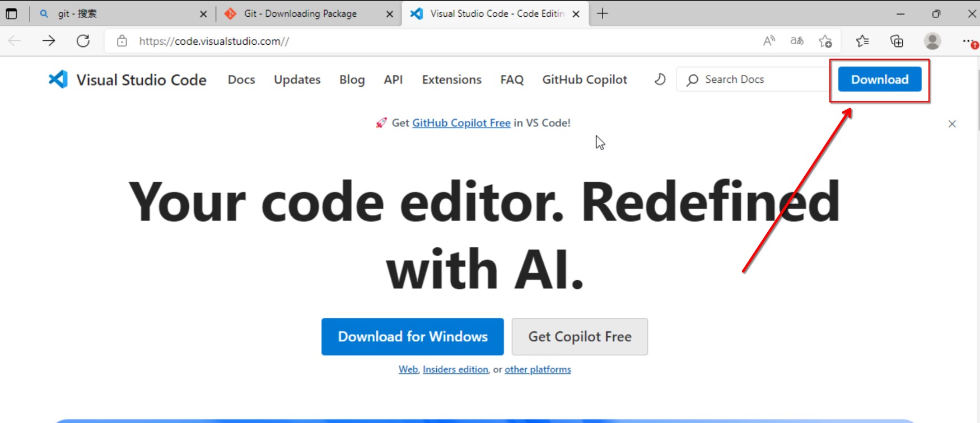Open the Updates page
The image size is (980, 423).
297,79
